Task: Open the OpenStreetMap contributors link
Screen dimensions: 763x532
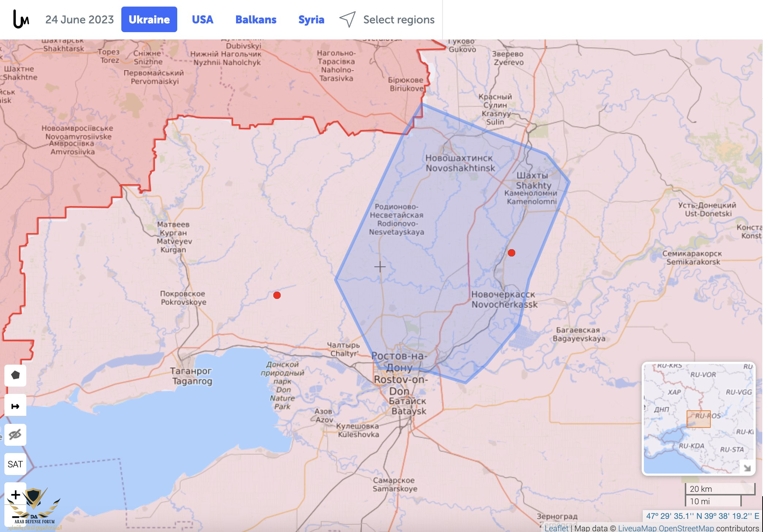Action: click(x=686, y=528)
